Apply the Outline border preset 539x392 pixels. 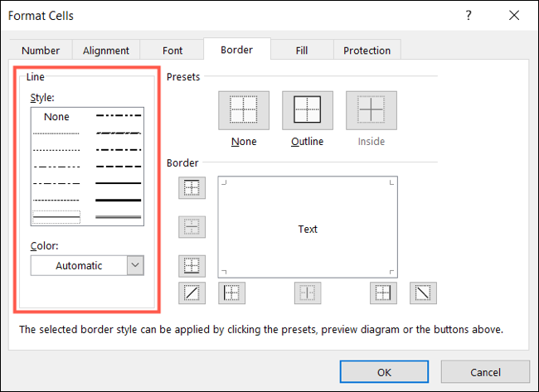coord(307,109)
